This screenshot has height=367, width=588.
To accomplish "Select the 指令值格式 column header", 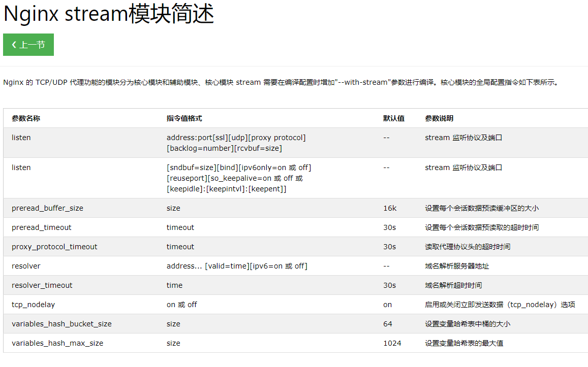I will pos(184,118).
